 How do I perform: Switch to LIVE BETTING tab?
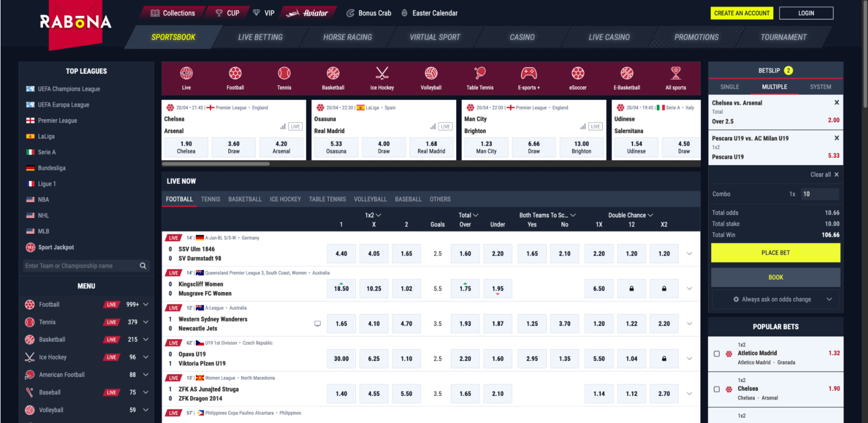point(260,37)
